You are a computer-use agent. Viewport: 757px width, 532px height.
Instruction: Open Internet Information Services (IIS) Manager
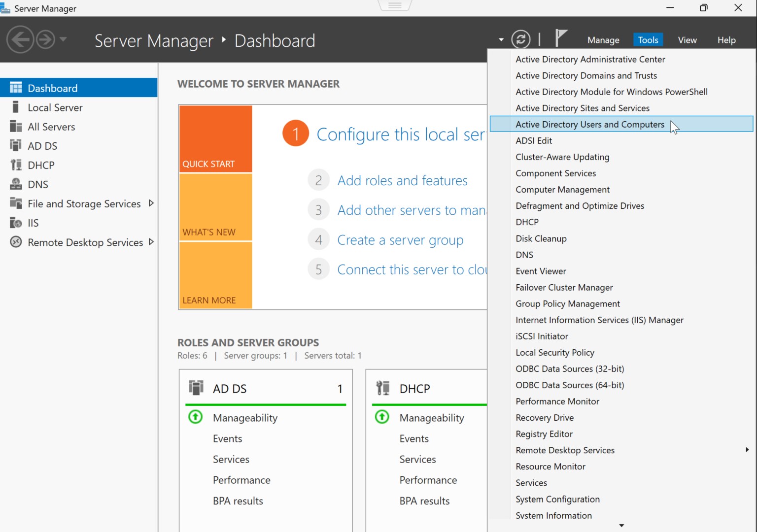click(x=621, y=320)
